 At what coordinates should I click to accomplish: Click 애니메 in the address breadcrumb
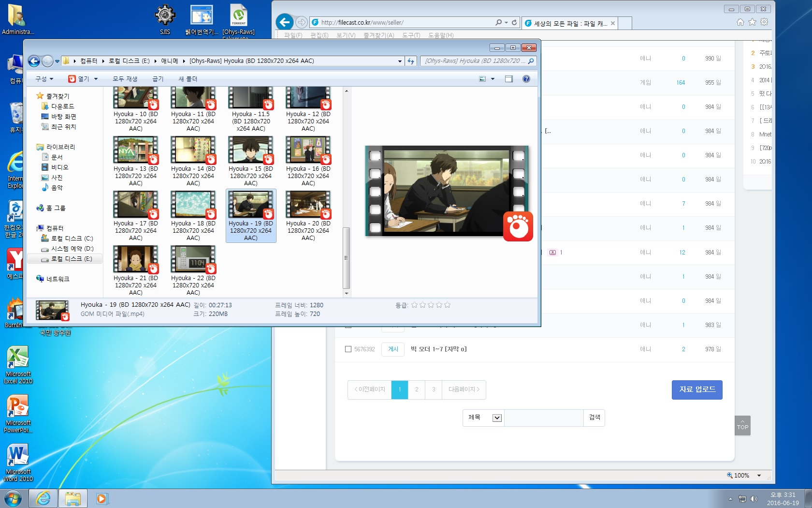click(170, 61)
